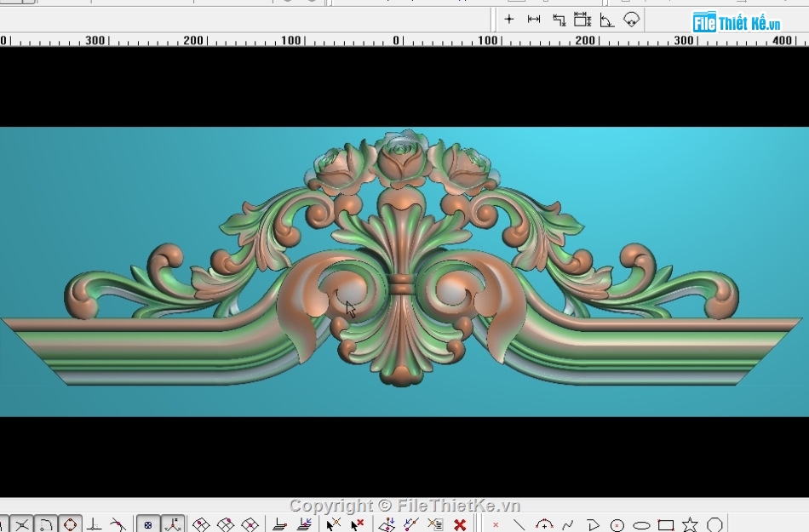
Task: Click the horizontal ruler at the 0 mark
Action: [397, 40]
